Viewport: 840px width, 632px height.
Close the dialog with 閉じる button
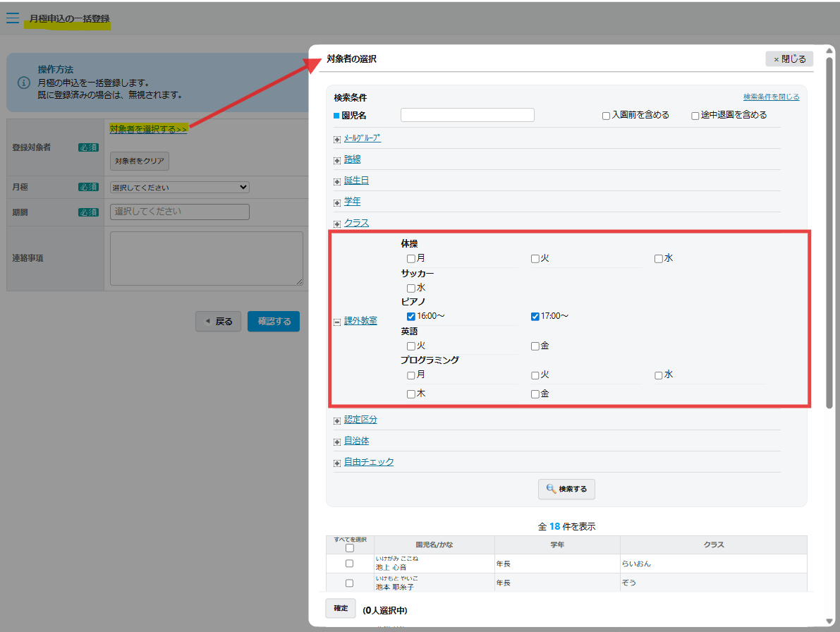coord(789,59)
